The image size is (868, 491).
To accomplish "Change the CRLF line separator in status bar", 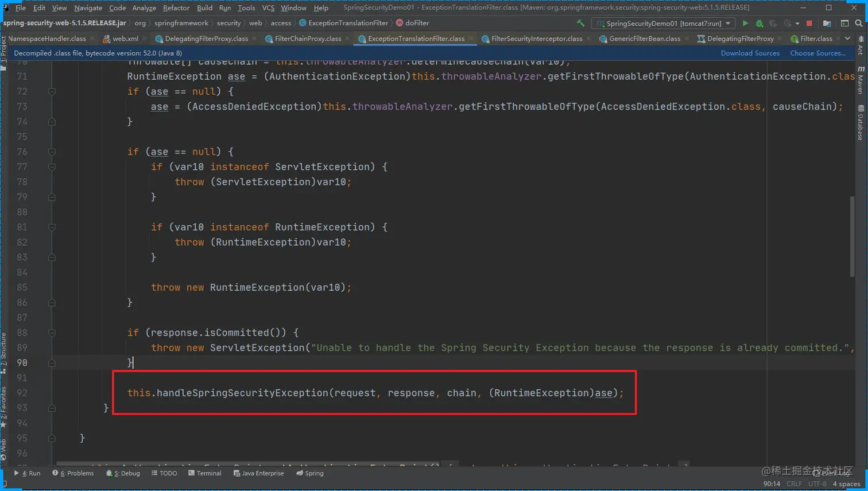I will pyautogui.click(x=794, y=484).
